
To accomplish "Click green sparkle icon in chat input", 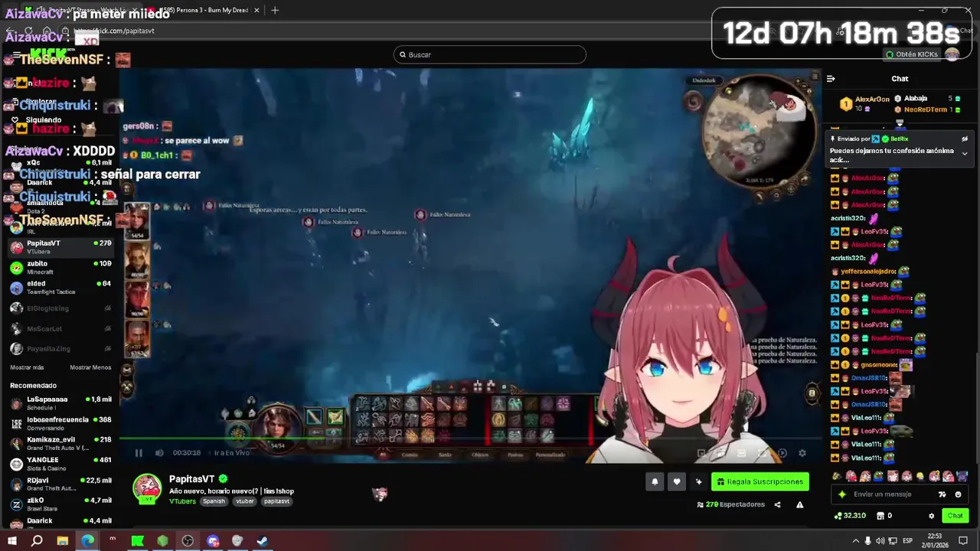I will 842,494.
